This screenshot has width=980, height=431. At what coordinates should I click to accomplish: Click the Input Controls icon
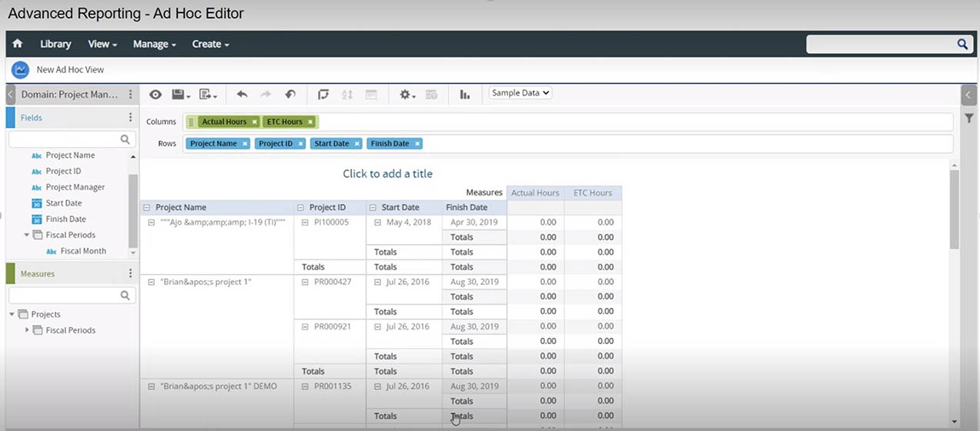(x=371, y=94)
